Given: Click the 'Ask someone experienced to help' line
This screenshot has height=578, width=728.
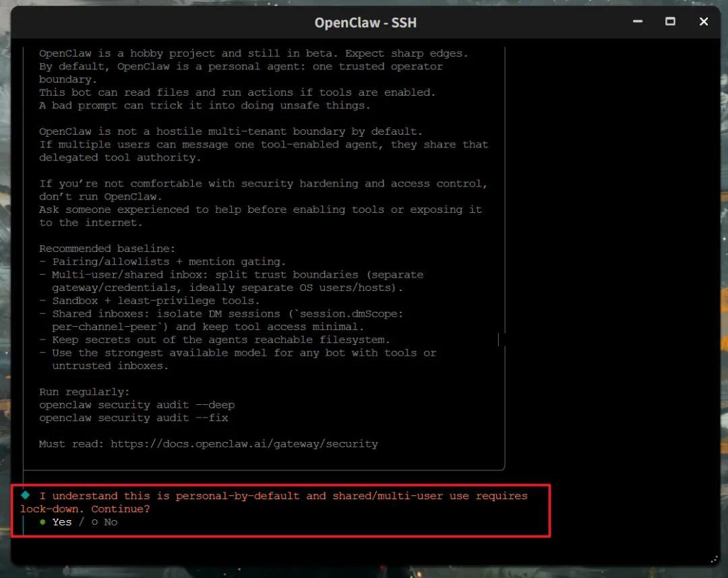Looking at the screenshot, I should click(260, 216).
